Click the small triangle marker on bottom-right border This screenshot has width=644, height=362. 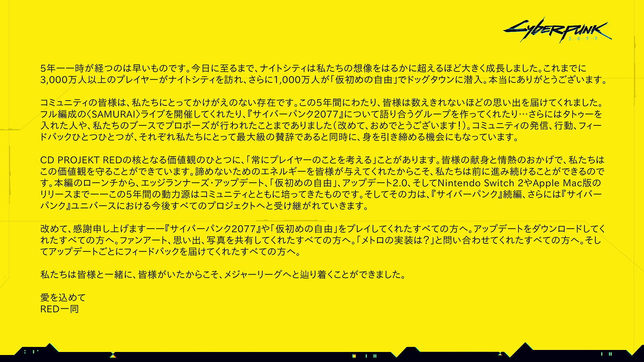[500, 354]
